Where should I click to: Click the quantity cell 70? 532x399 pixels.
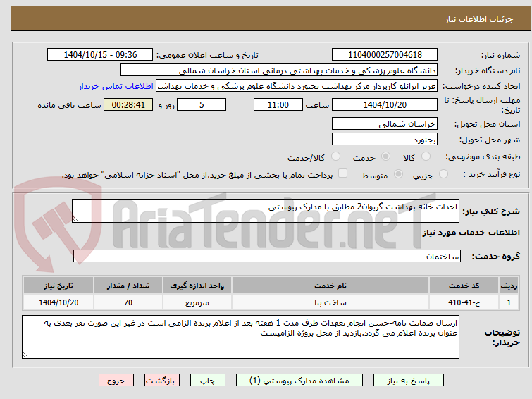pos(128,302)
